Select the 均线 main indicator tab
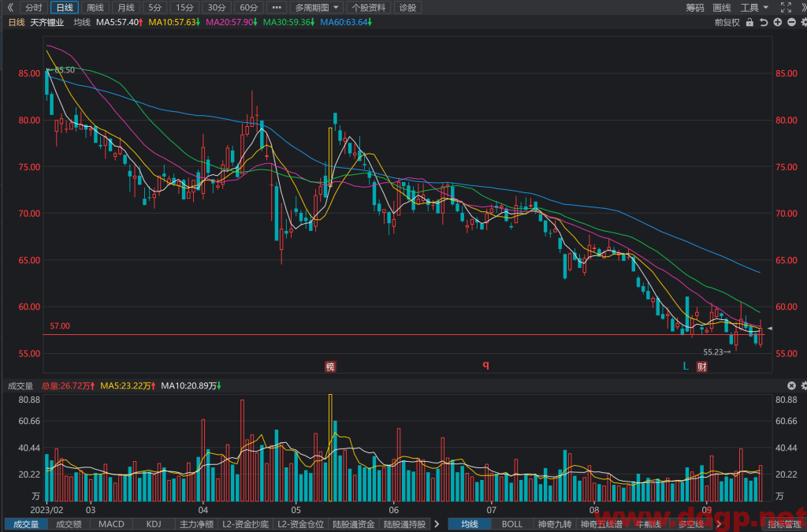Image resolution: width=807 pixels, height=532 pixels. pos(470,524)
